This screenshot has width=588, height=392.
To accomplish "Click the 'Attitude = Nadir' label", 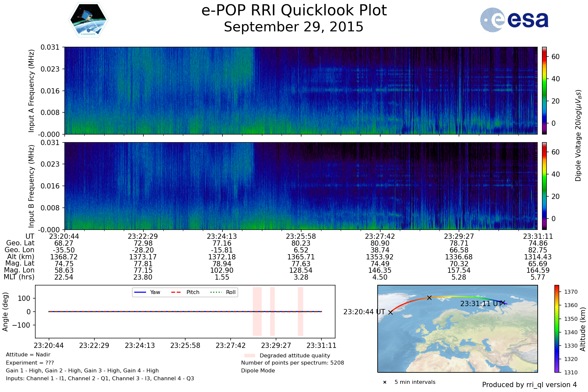I will click(x=28, y=355).
